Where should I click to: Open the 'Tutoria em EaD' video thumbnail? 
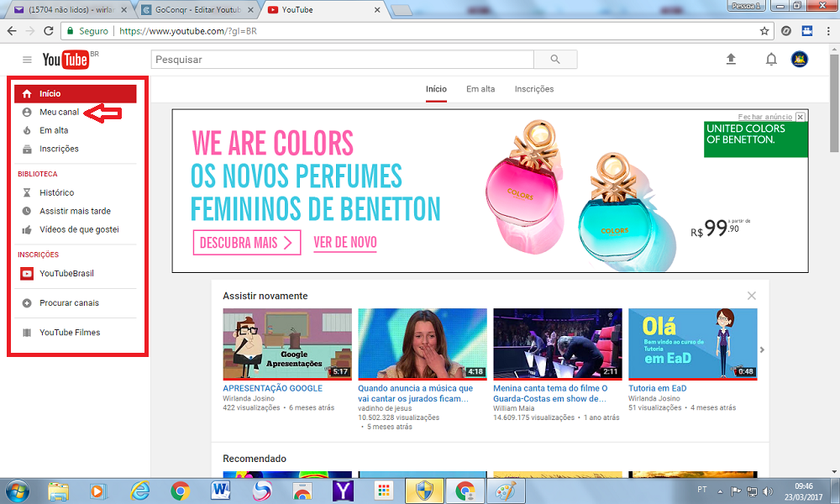coord(692,344)
